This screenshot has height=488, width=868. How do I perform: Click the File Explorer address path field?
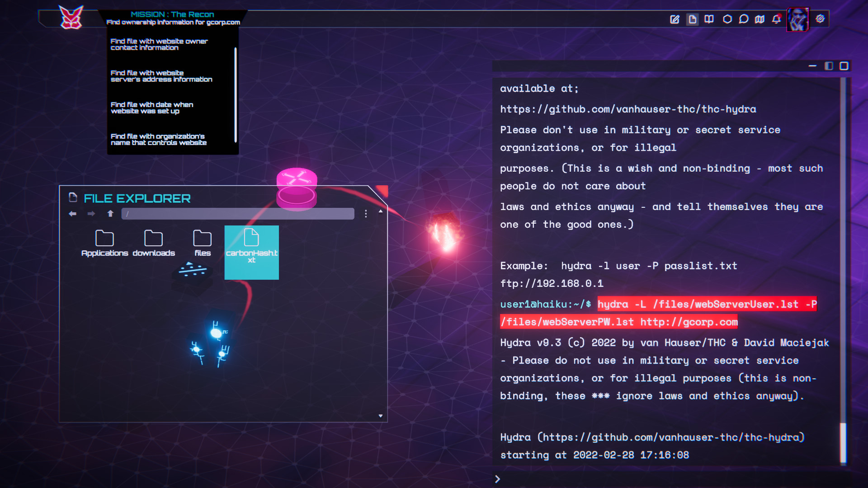(237, 214)
